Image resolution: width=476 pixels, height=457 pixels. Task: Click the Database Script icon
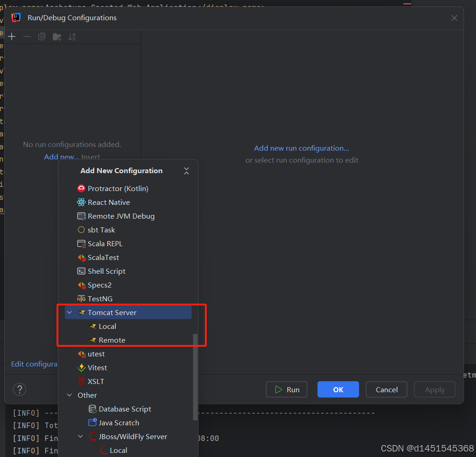pos(92,409)
